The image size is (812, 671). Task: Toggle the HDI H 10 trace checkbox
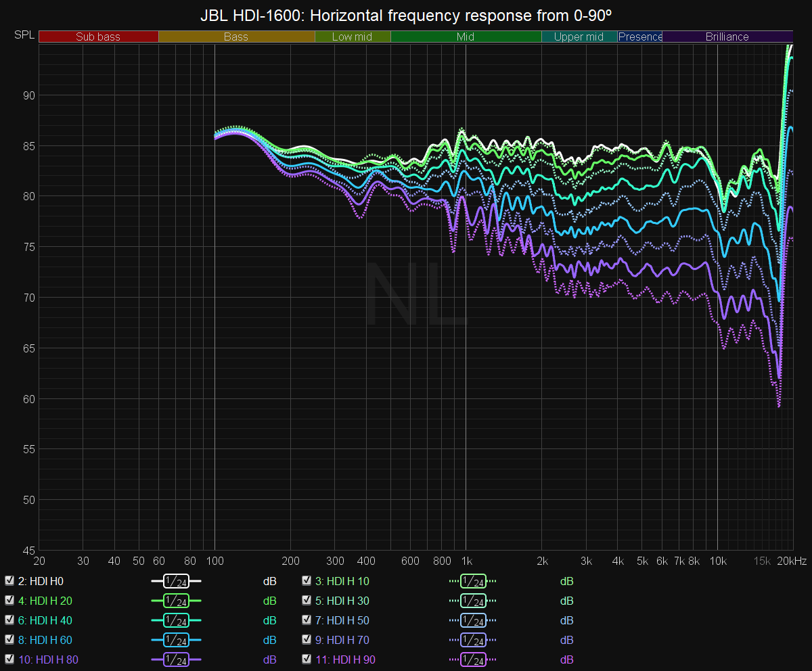(x=307, y=580)
